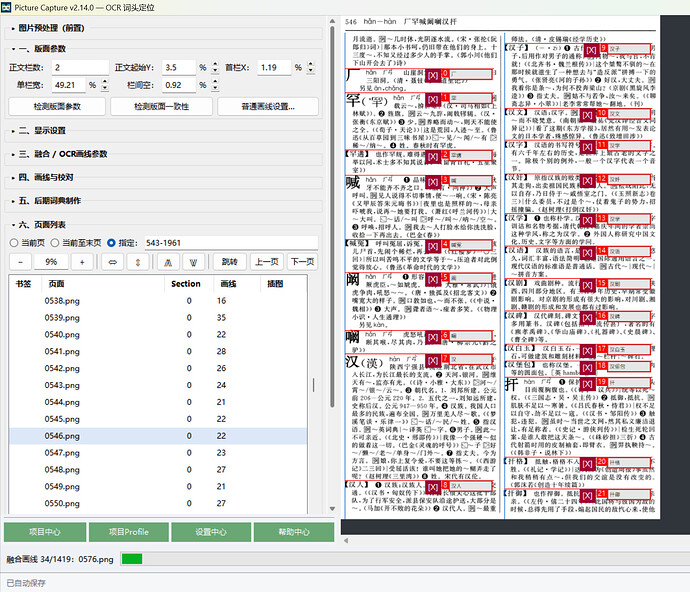Sort list by the 页面 column header

(x=56, y=284)
